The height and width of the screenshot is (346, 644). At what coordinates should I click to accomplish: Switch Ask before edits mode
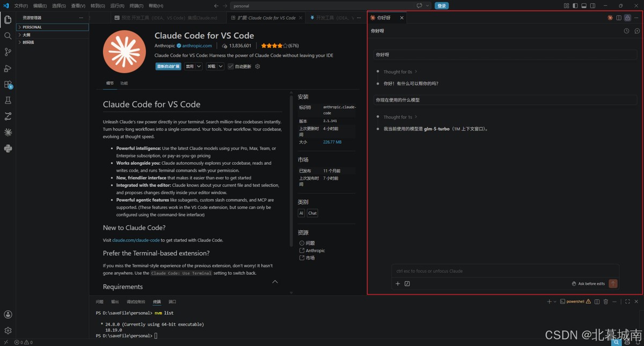pyautogui.click(x=588, y=284)
